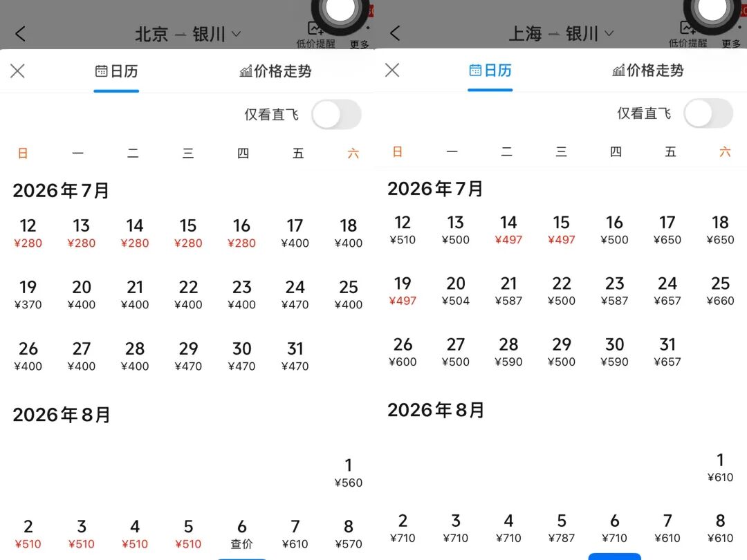
Task: Pick July 29 at ¥470 from 北京
Action: pyautogui.click(x=188, y=357)
